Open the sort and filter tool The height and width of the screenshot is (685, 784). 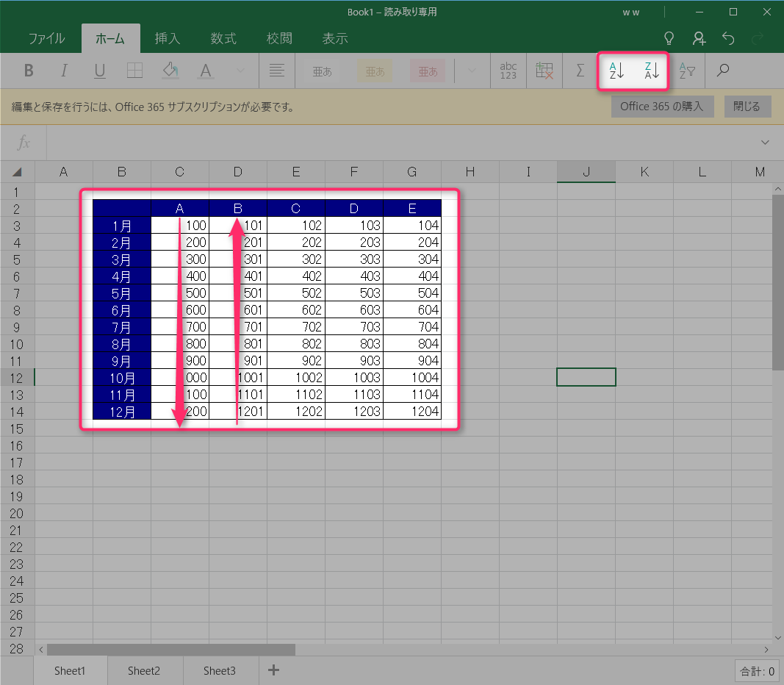pyautogui.click(x=687, y=71)
